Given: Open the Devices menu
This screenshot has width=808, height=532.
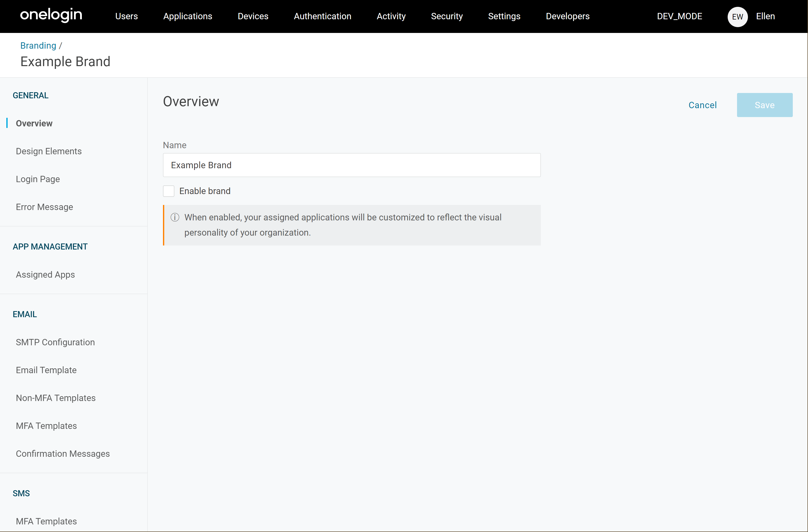Looking at the screenshot, I should 253,16.
